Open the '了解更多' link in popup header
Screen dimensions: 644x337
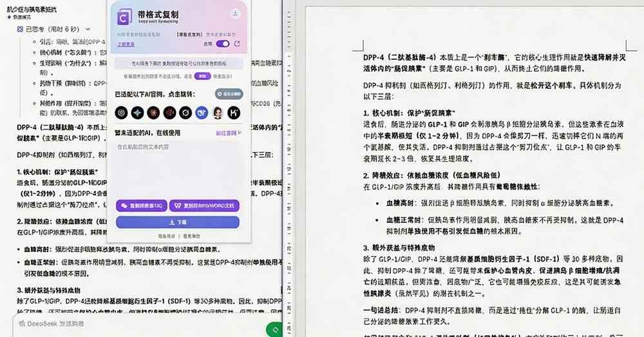click(126, 44)
